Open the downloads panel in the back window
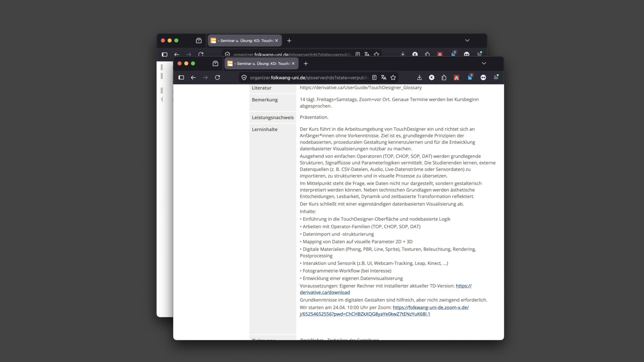Image resolution: width=644 pixels, height=362 pixels. 403,54
